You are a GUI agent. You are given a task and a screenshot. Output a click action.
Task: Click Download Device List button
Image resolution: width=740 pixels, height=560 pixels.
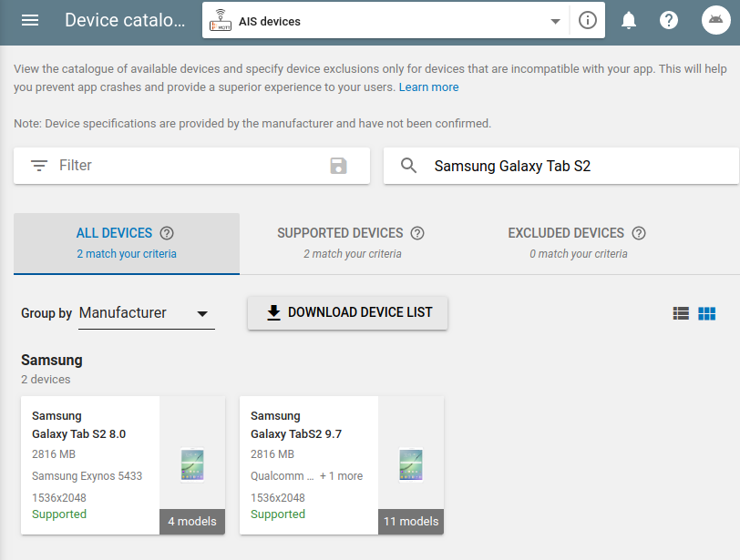pyautogui.click(x=348, y=312)
